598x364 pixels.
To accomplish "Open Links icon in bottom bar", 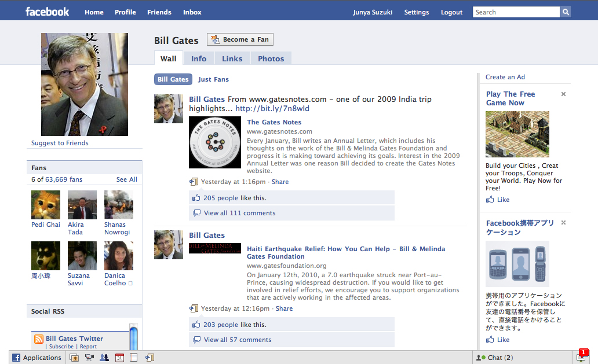I will point(149,358).
